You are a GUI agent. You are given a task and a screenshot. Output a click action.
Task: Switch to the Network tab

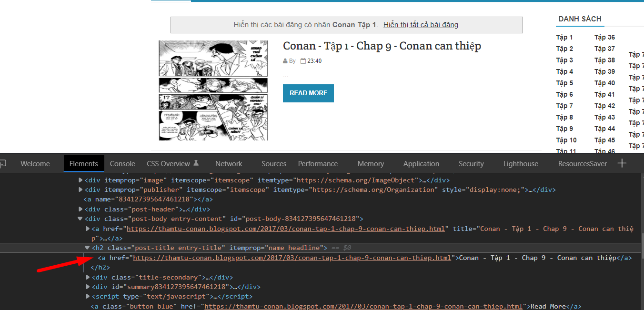(x=229, y=163)
